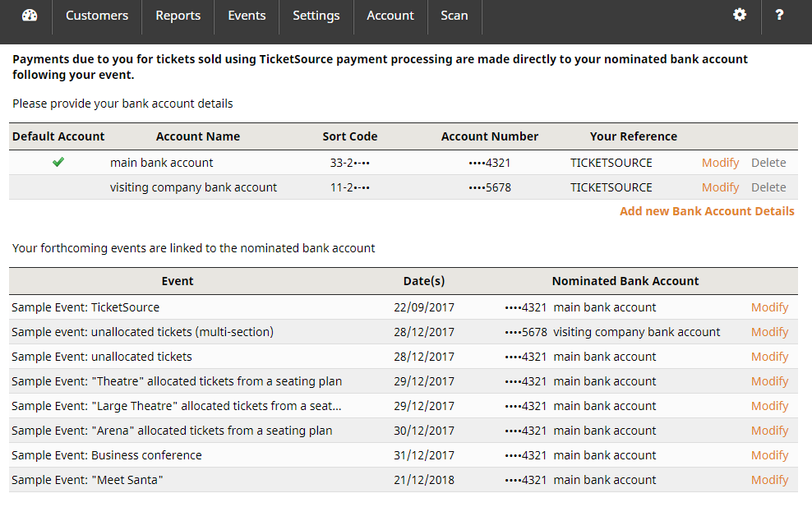Open the Settings menu item
The image size is (812, 521).
pos(316,16)
